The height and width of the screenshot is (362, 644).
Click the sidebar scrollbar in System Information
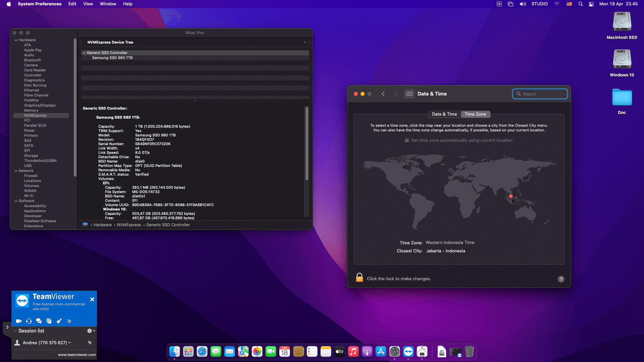pyautogui.click(x=75, y=107)
